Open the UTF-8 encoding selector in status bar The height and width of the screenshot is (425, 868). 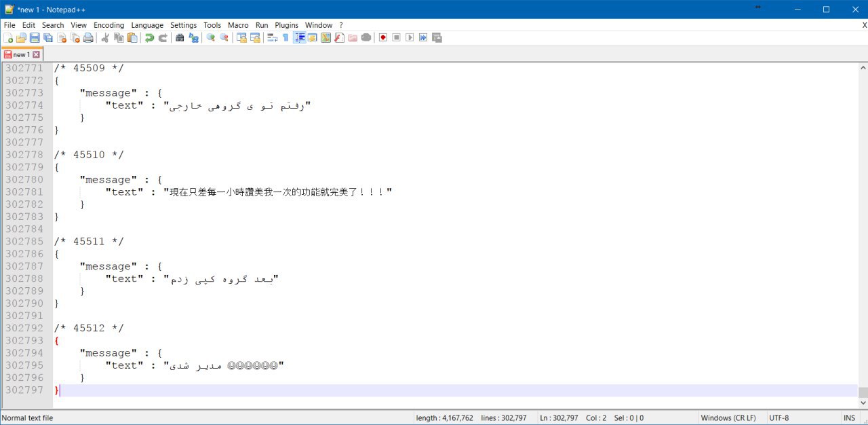pyautogui.click(x=778, y=418)
